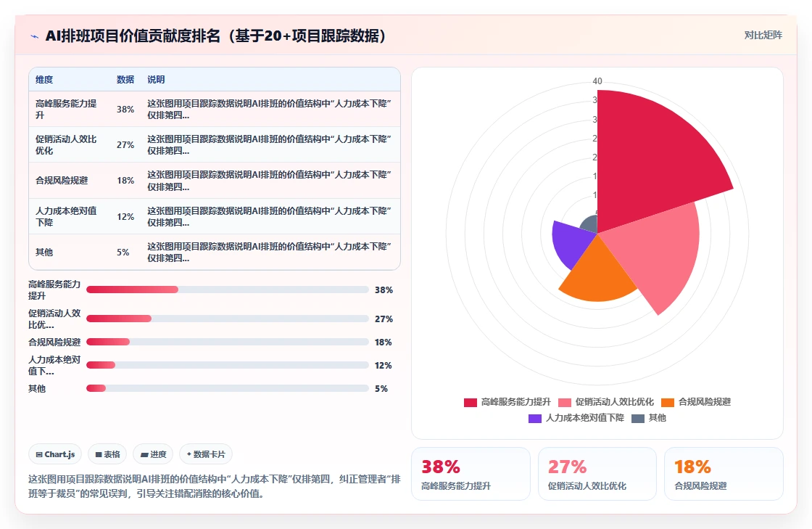Click the 对比矩阵 label in header
The image size is (812, 529).
click(763, 36)
